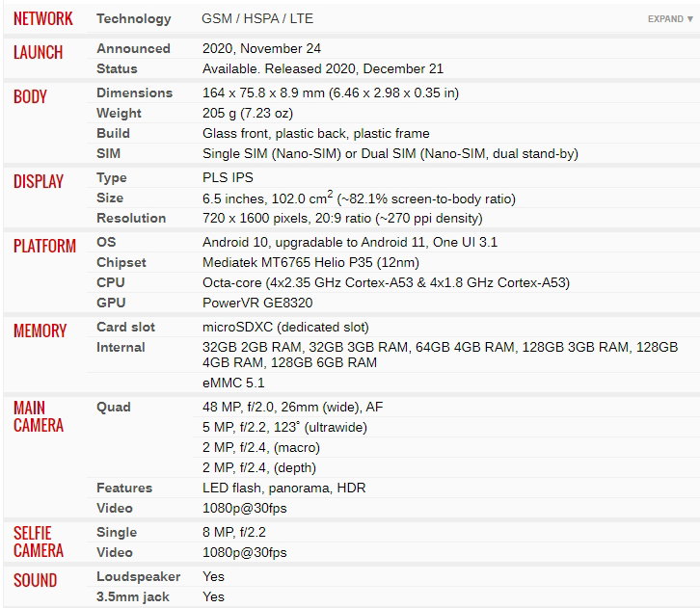Click the SIM label
The width and height of the screenshot is (700, 608).
coord(109,153)
